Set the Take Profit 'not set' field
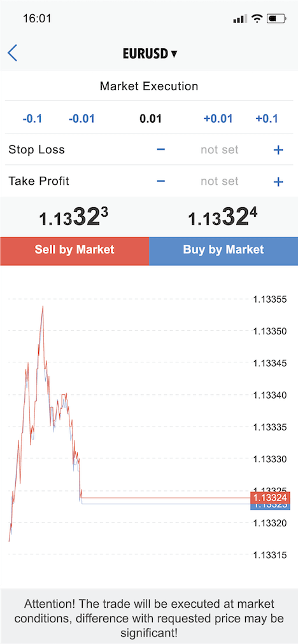Image resolution: width=298 pixels, height=644 pixels. (x=220, y=181)
